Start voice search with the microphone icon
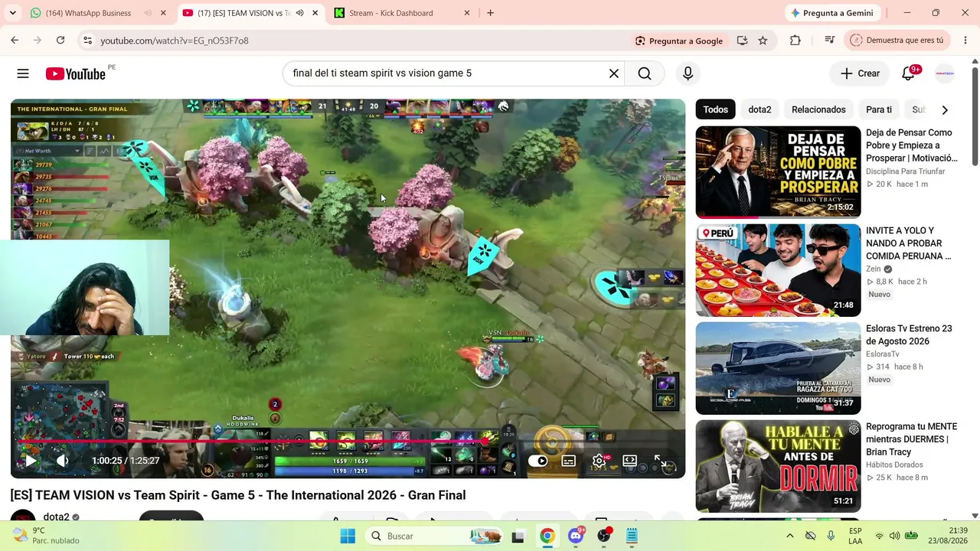 688,73
